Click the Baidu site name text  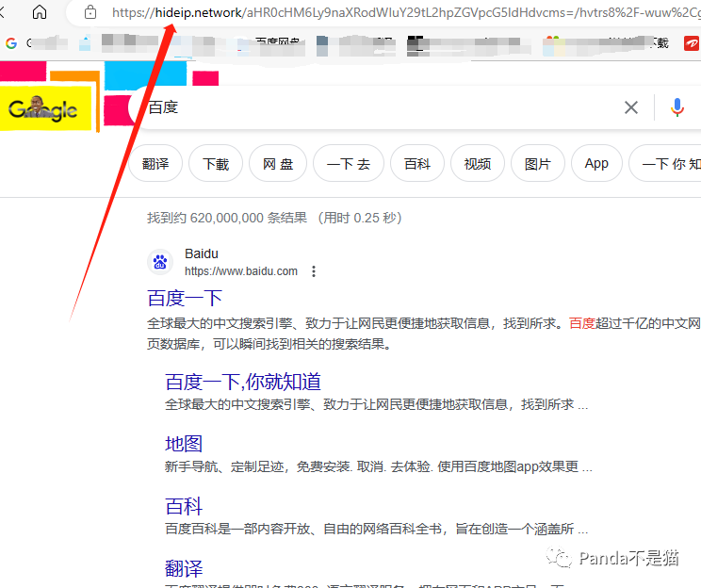coord(202,253)
